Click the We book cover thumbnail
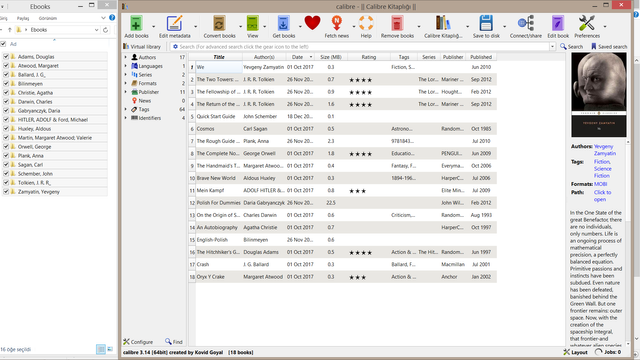Image resolution: width=640 pixels, height=360 pixels. coord(598,95)
